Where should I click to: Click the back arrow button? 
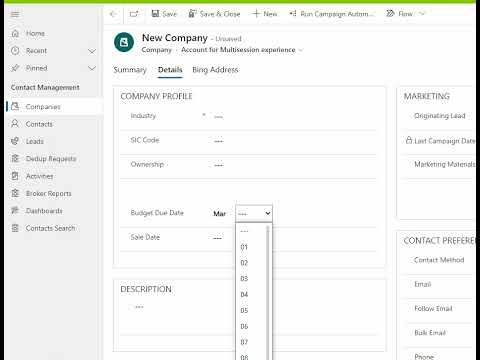113,14
